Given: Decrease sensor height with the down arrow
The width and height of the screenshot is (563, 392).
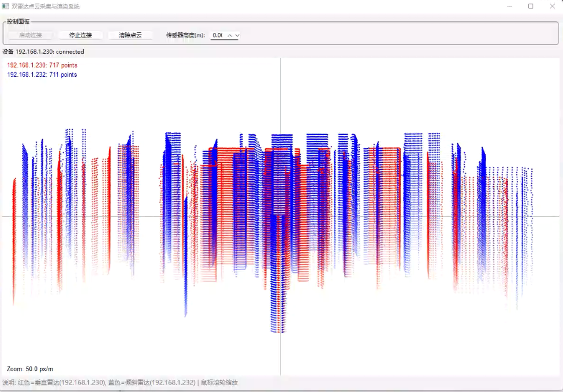Looking at the screenshot, I should [x=237, y=35].
